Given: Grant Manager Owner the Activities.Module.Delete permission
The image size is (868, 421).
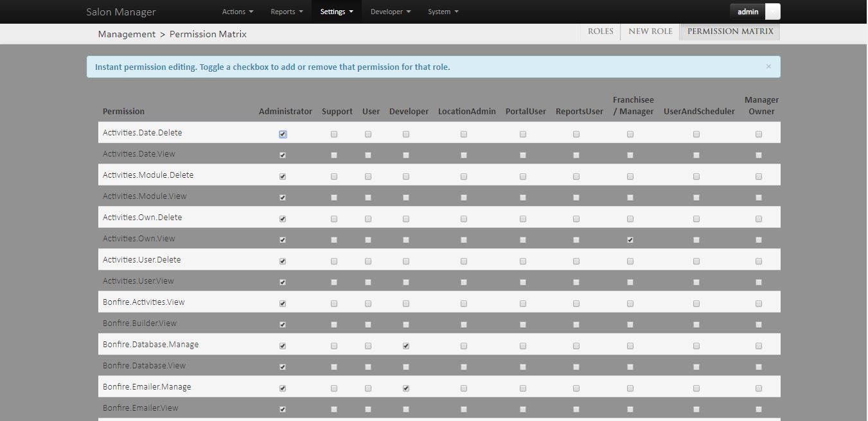Looking at the screenshot, I should [x=758, y=176].
